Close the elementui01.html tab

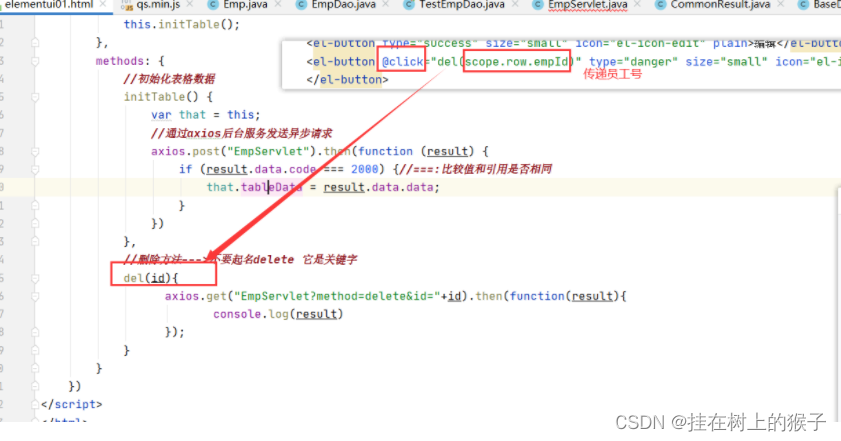[x=103, y=5]
